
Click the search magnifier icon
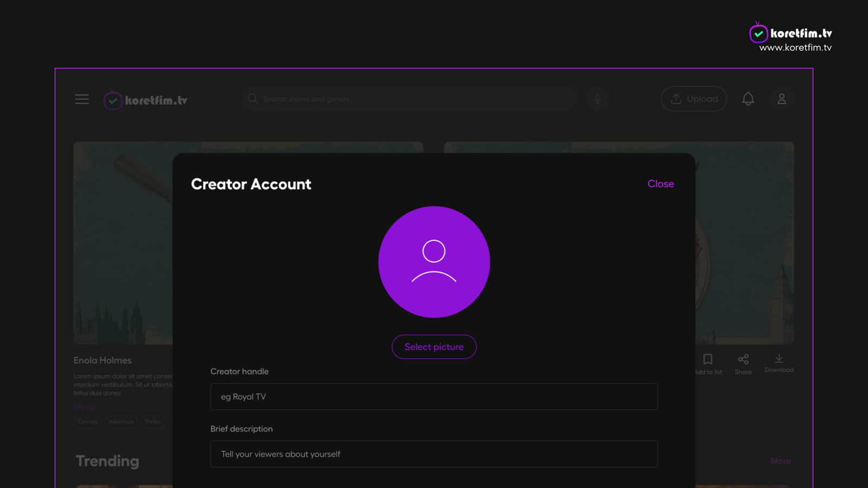click(252, 99)
